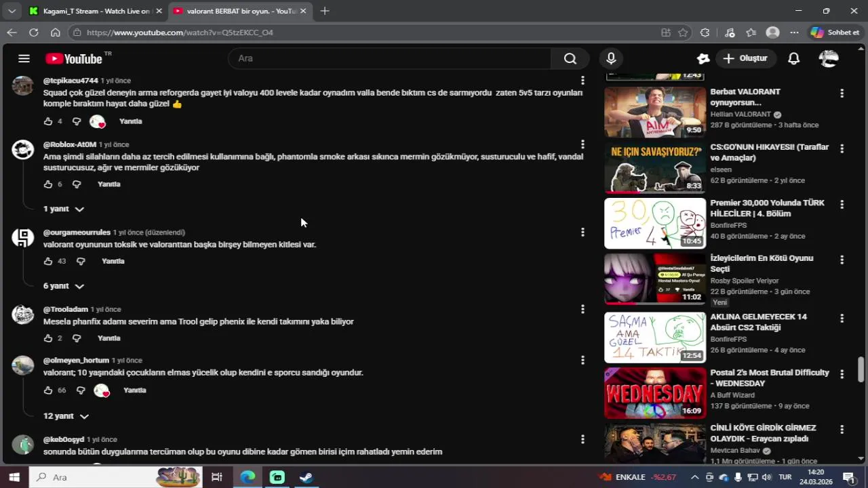The image size is (868, 488).
Task: Dislike the comment by @olmeyen_hortum
Action: coord(81,390)
